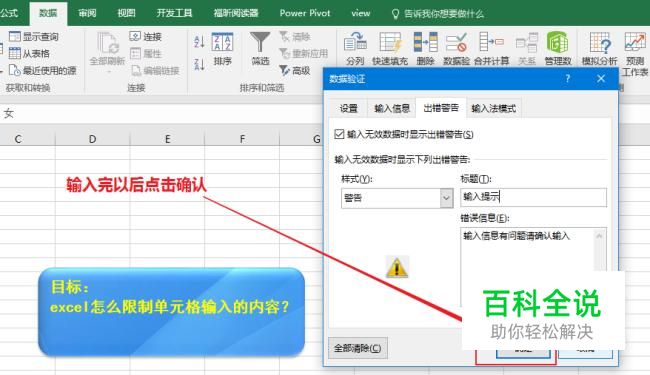Click the 属性 (Properties) icon
650x375 pixels.
[135, 53]
